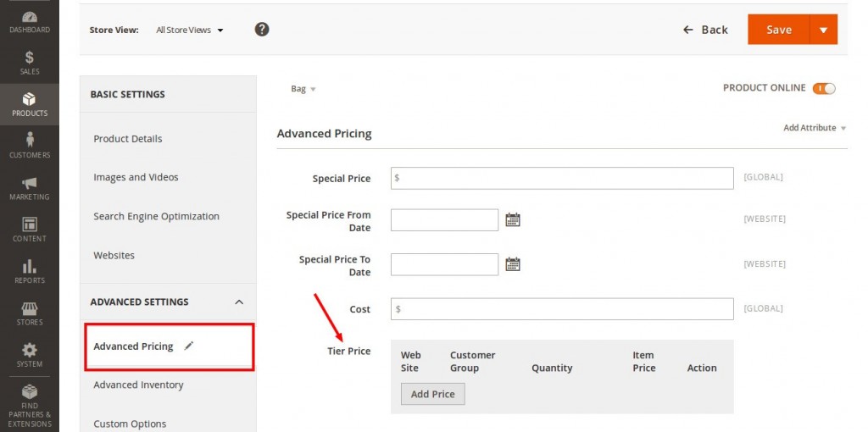
Task: Go to Search Engine Optimization settings
Action: [156, 216]
